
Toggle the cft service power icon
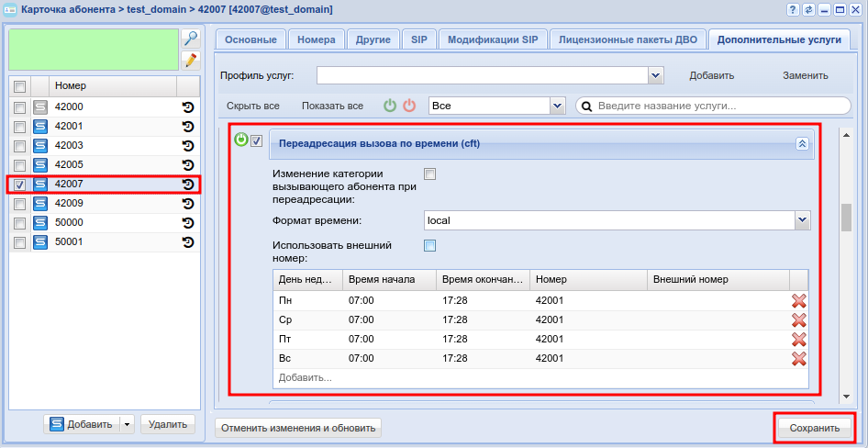point(241,140)
